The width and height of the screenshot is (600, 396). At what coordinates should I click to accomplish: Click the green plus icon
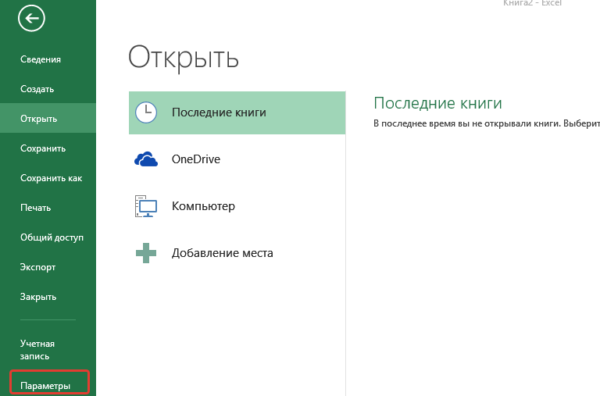coord(146,253)
